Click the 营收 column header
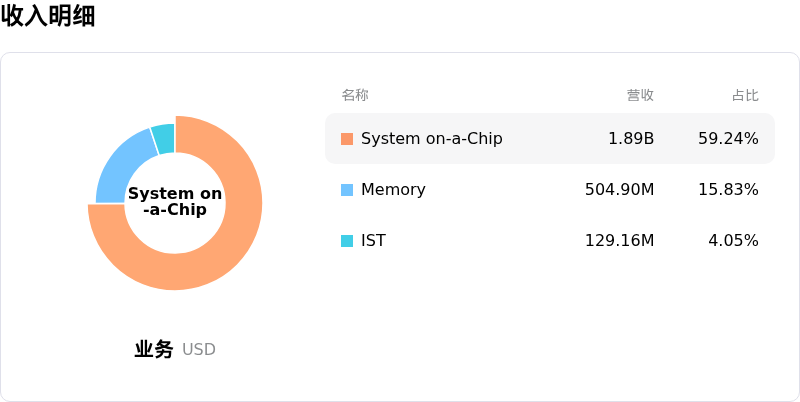800x402 pixels. (640, 95)
